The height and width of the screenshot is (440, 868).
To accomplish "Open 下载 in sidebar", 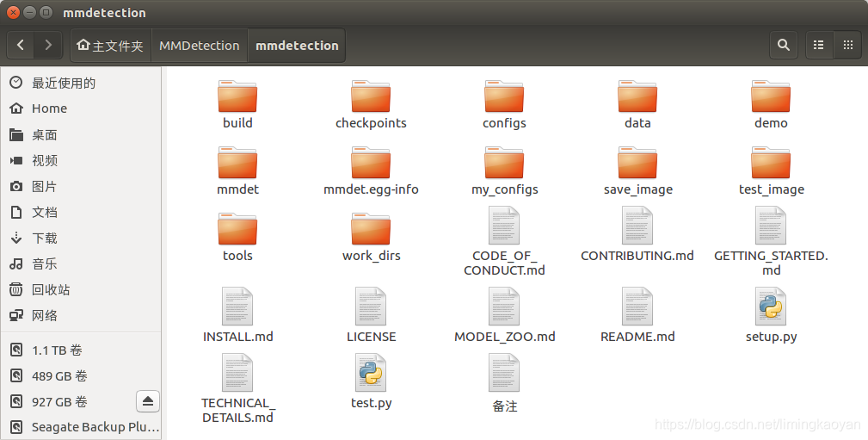I will [x=81, y=239].
